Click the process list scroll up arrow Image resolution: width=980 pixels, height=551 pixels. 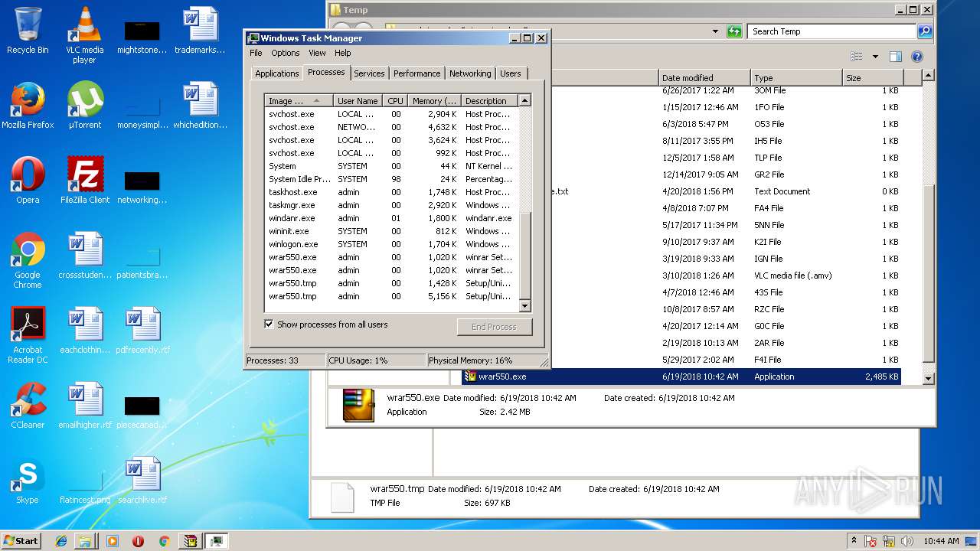click(x=524, y=100)
